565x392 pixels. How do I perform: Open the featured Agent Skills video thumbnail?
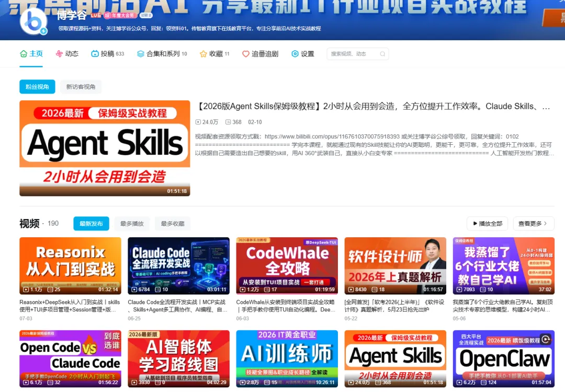pos(105,148)
